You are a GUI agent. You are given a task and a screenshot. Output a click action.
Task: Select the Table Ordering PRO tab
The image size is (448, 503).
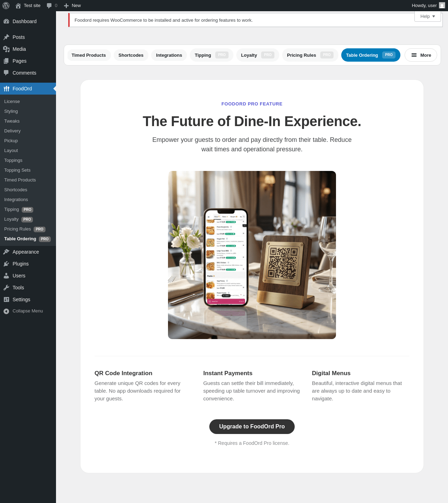(371, 55)
